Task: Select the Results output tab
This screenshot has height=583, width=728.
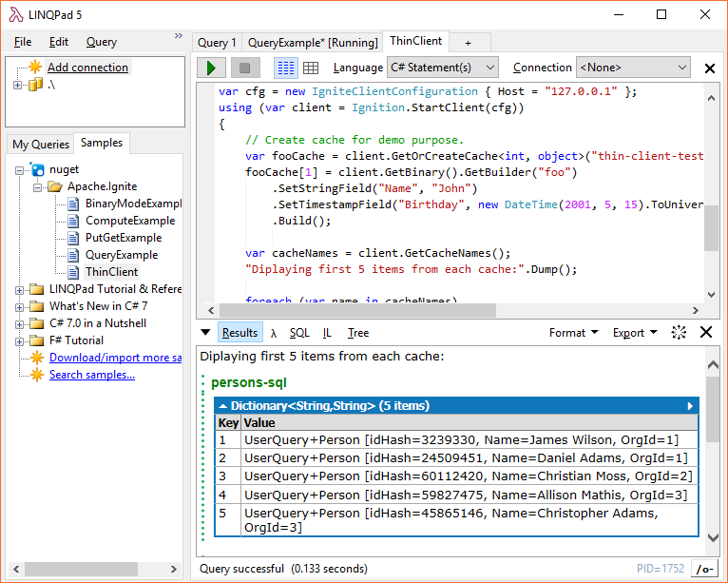Action: click(240, 333)
